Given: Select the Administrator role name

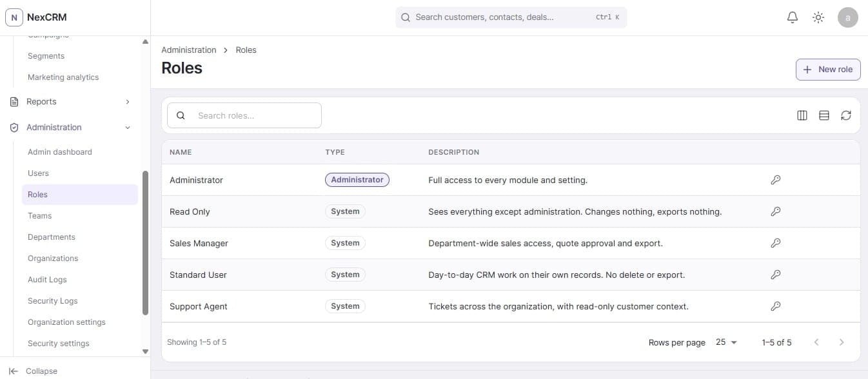Looking at the screenshot, I should pyautogui.click(x=196, y=180).
